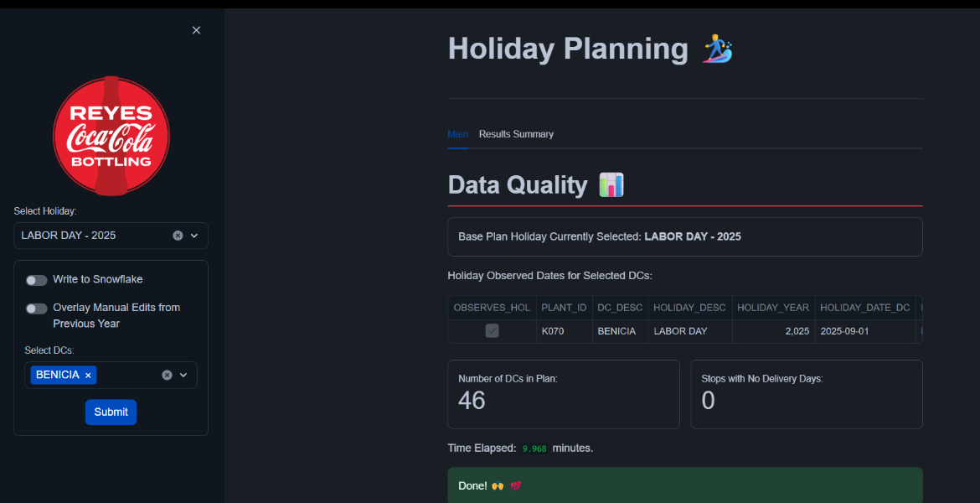
Task: Open the LABOR DAY - 2025 holiday combo box
Action: (x=92, y=236)
